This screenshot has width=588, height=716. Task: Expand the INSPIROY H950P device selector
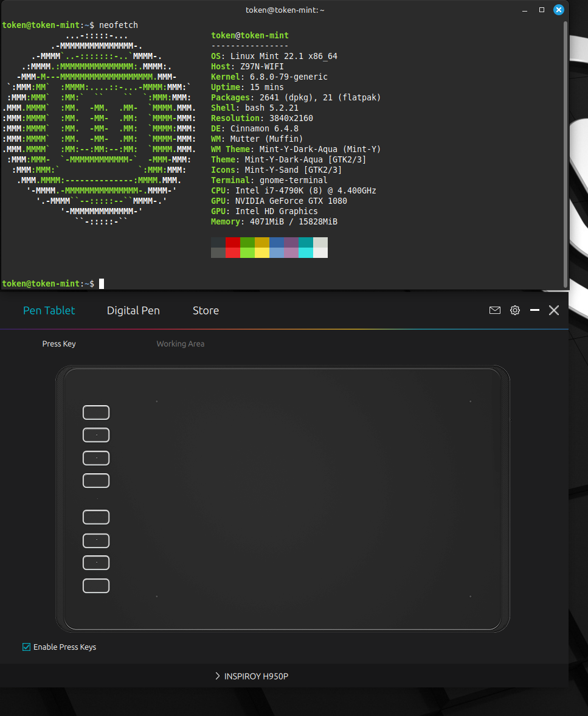click(x=252, y=676)
